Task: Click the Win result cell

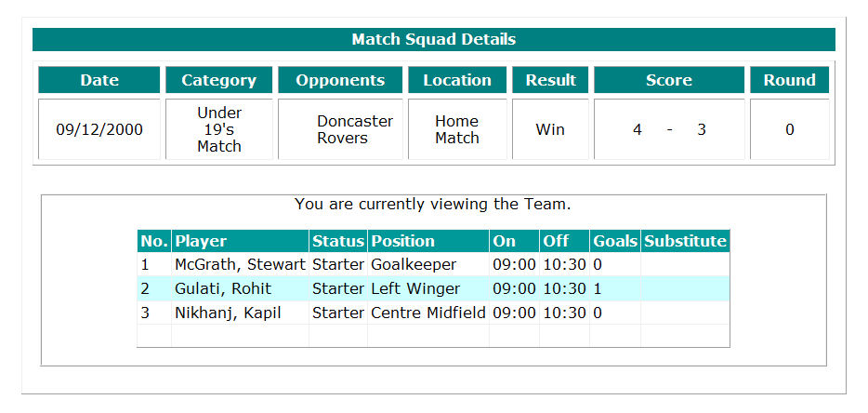Action: point(550,129)
